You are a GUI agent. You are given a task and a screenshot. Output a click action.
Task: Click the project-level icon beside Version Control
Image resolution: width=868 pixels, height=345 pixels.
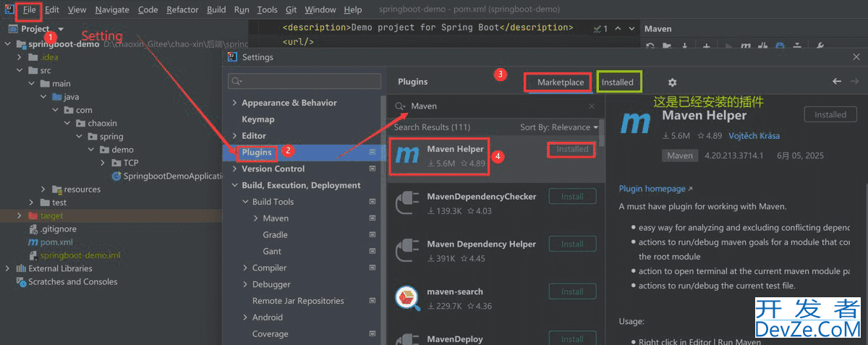(x=373, y=169)
